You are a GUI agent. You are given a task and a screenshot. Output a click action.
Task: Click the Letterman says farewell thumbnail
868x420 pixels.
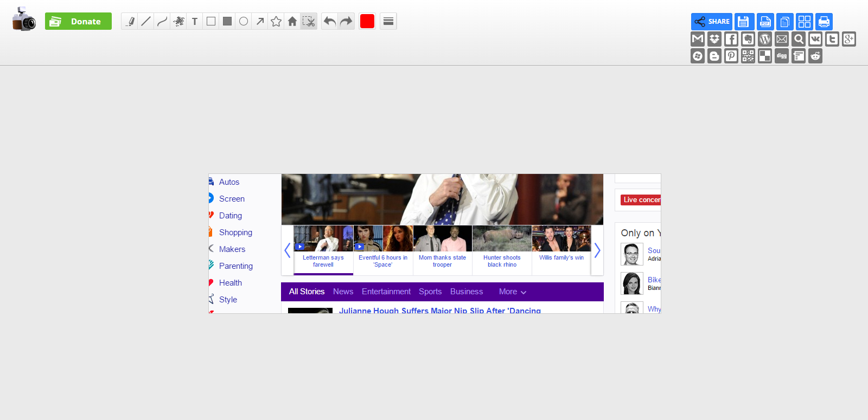(x=323, y=238)
